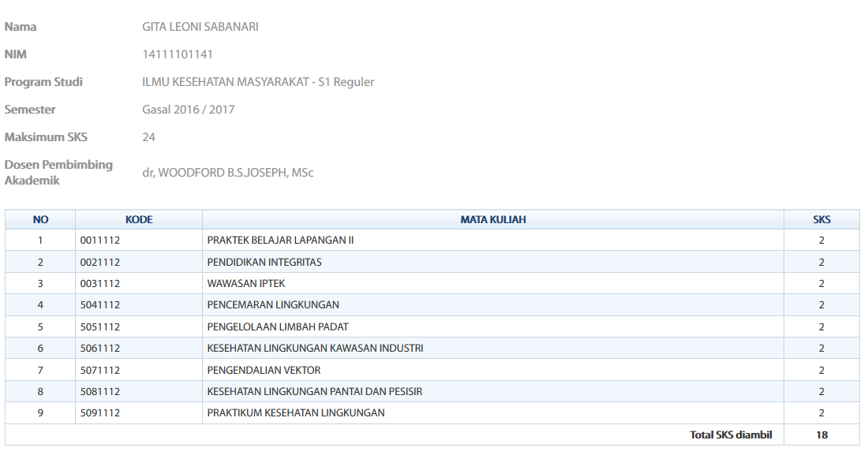Select course code 5041112
Viewport: 868px width, 455px height.
click(100, 305)
